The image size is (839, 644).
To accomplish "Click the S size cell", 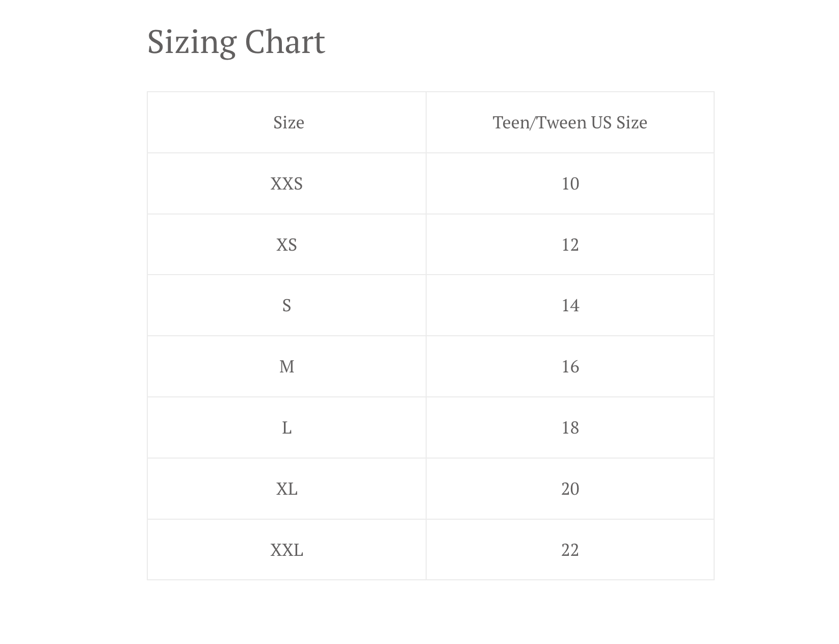I will tap(286, 306).
